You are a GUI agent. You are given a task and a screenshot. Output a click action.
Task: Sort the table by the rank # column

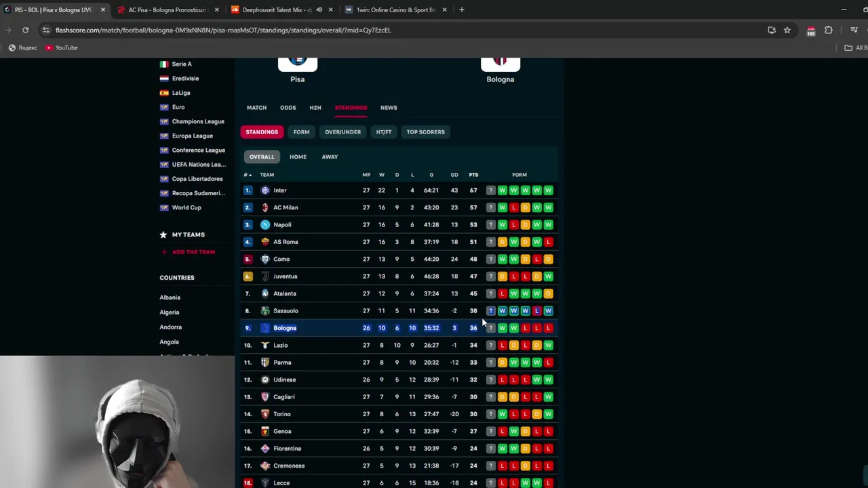pyautogui.click(x=248, y=175)
